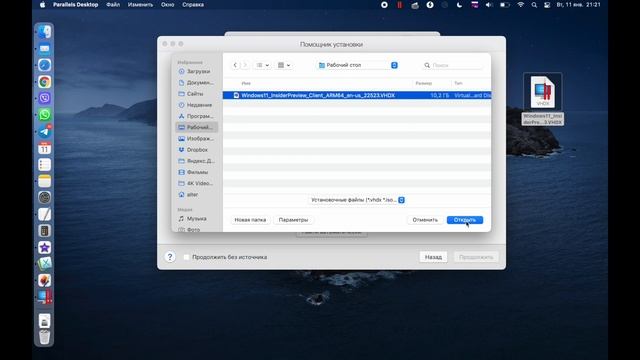Open Calendar in the dock
Screen dimensions: 640x360
coord(44,148)
